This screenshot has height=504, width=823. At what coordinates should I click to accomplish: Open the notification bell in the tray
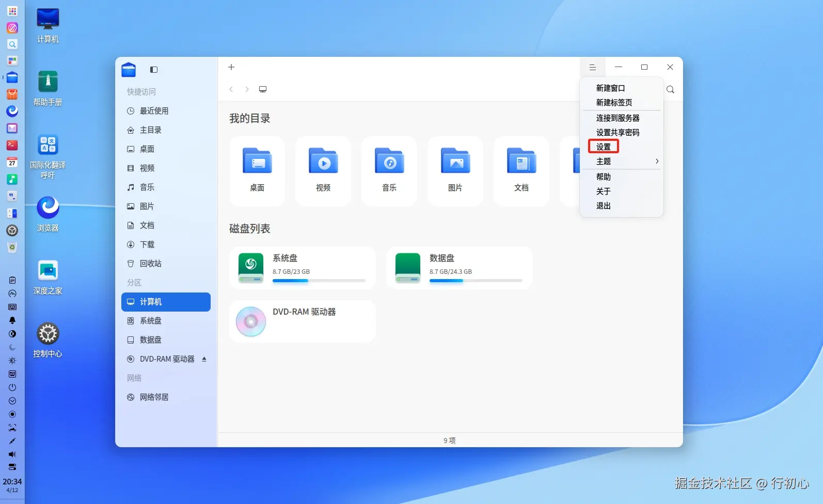pos(12,320)
